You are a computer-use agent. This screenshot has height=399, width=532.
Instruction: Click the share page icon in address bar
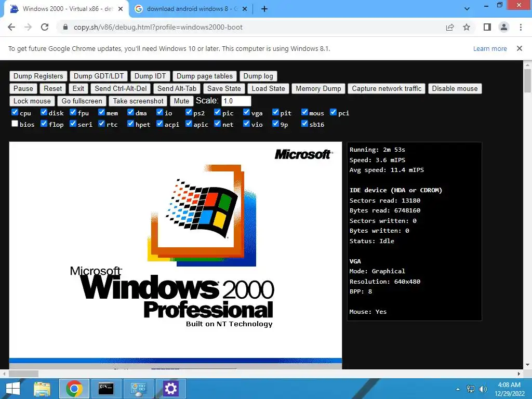pyautogui.click(x=450, y=27)
